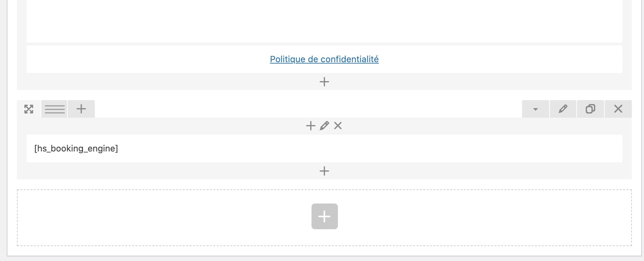644x261 pixels.
Task: Add a column using the toolbar plus icon
Action: [81, 109]
